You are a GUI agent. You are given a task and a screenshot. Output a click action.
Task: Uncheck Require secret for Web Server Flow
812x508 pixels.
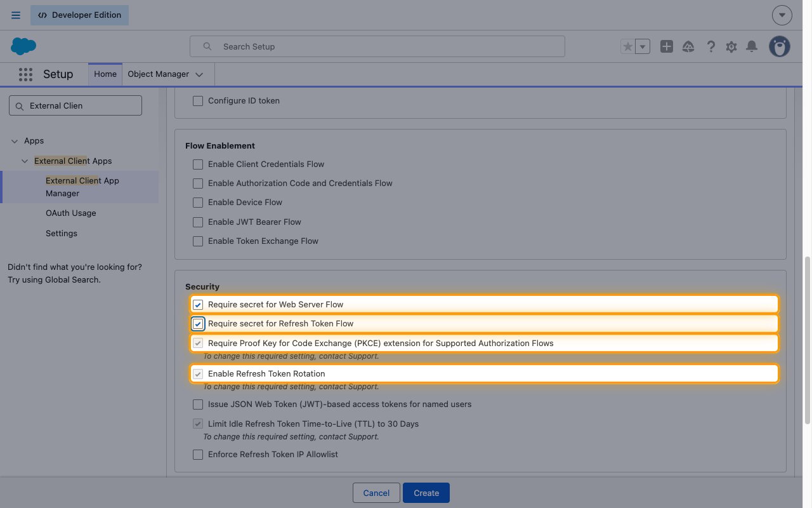(x=198, y=305)
